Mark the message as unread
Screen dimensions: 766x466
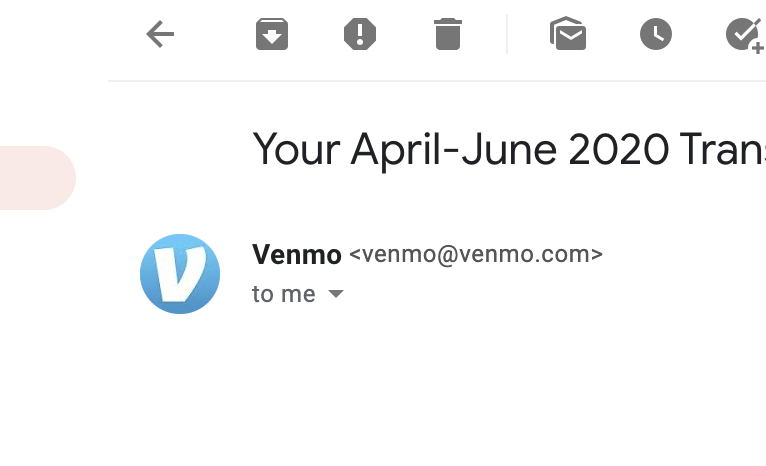click(x=568, y=34)
